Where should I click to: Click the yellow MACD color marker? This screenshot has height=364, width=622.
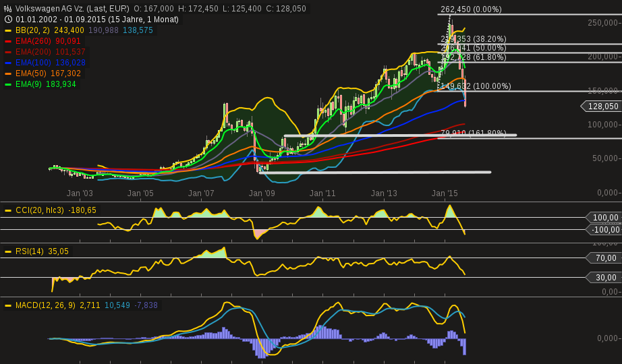click(8, 306)
